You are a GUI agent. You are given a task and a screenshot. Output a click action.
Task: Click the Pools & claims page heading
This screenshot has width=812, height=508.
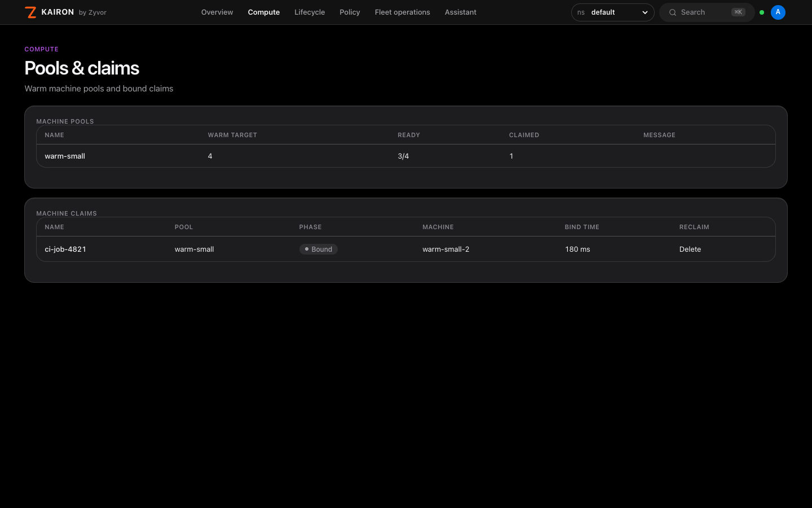(82, 68)
